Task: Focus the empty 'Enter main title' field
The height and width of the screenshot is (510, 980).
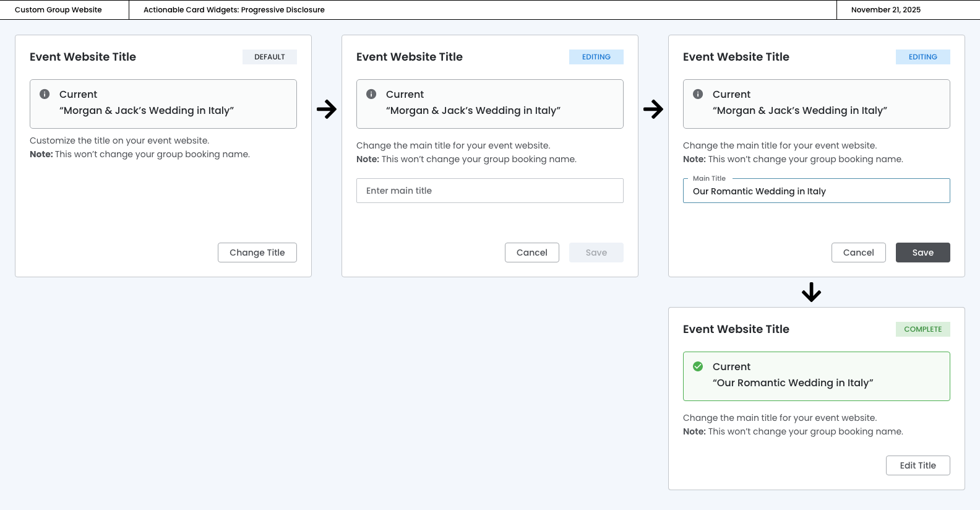Action: [489, 191]
